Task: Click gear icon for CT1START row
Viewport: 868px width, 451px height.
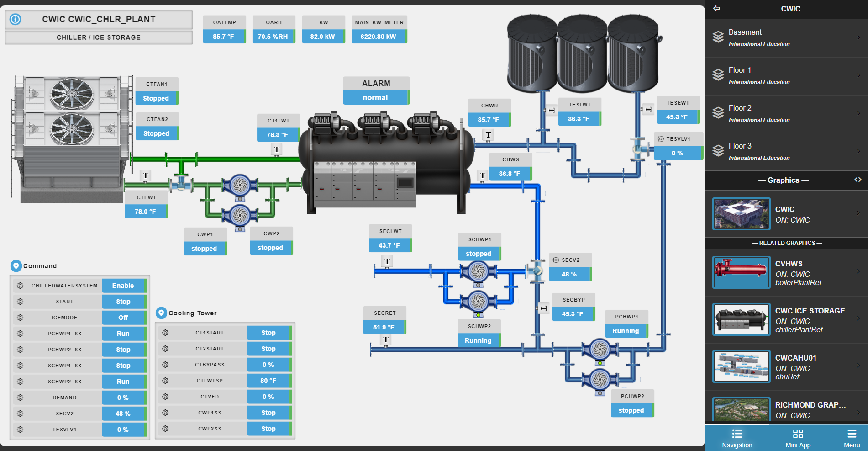Action: (x=165, y=333)
